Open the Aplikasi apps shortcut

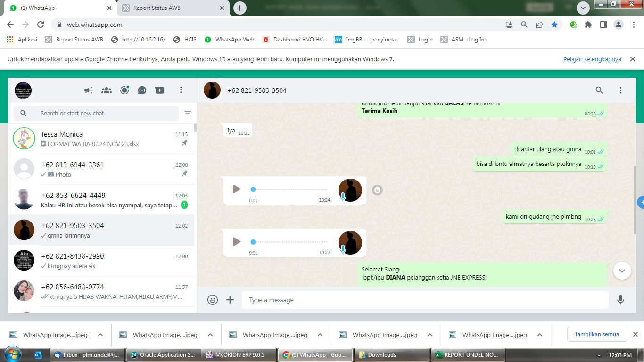tap(22, 40)
